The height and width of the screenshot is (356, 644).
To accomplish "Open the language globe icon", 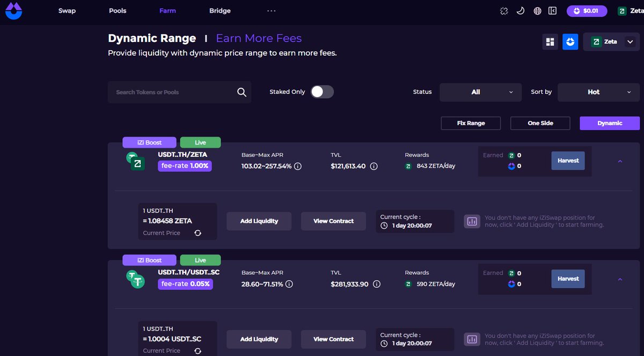I will click(x=537, y=11).
